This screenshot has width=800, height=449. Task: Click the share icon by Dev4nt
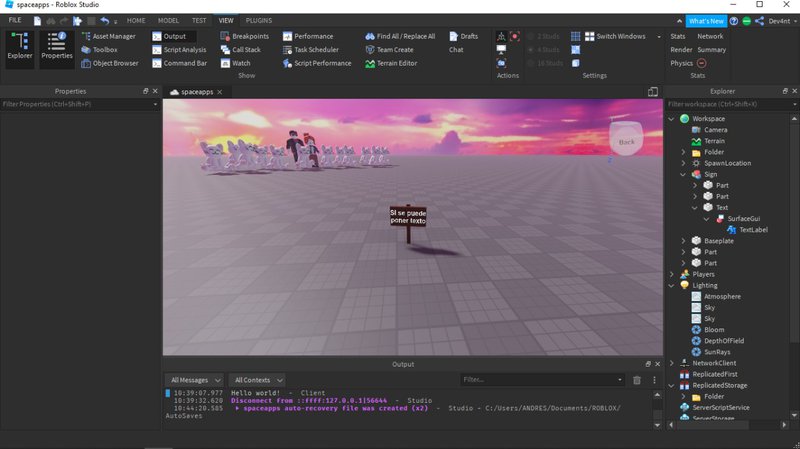pos(760,21)
